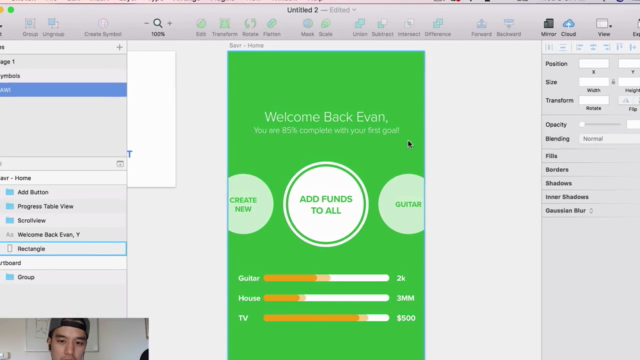Open the Blending mode dropdown
Screen dimensions: 640x360
point(609,139)
